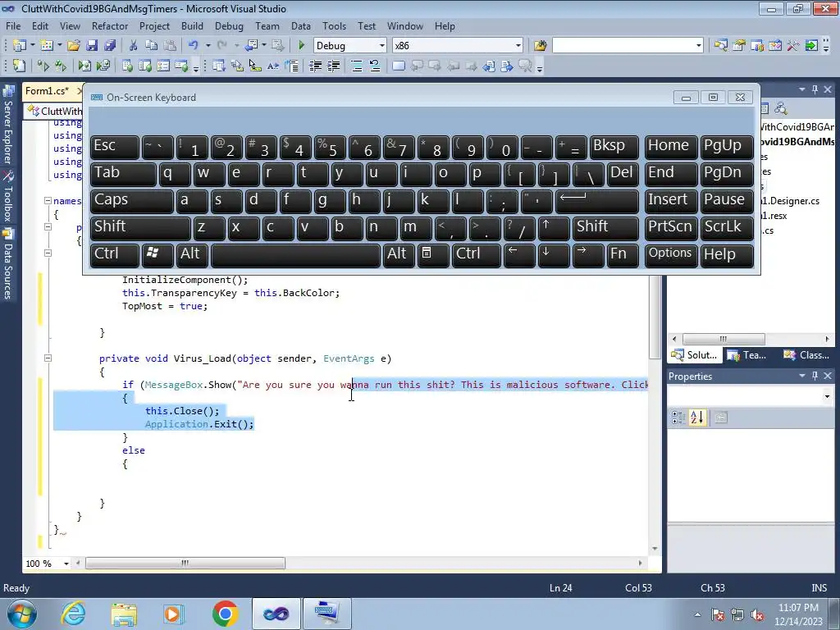Image resolution: width=840 pixels, height=630 pixels.
Task: Click the code editor horizontal scrollbar thumb
Action: point(185,563)
